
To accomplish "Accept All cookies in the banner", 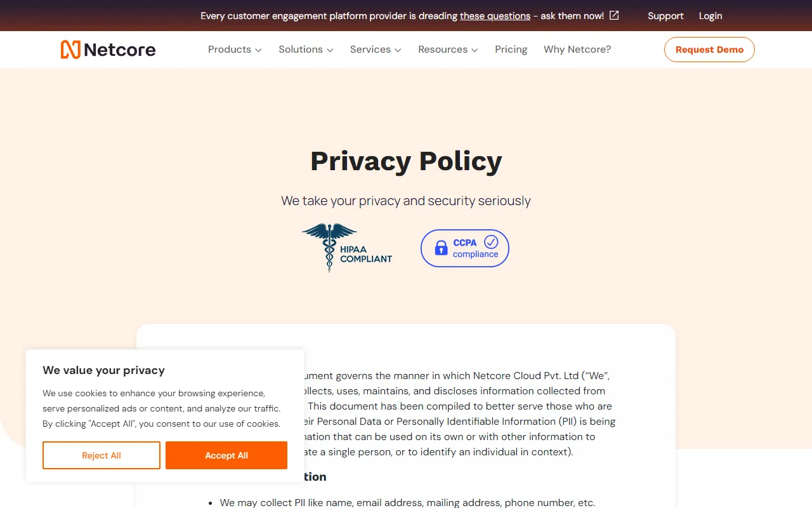I will [226, 455].
